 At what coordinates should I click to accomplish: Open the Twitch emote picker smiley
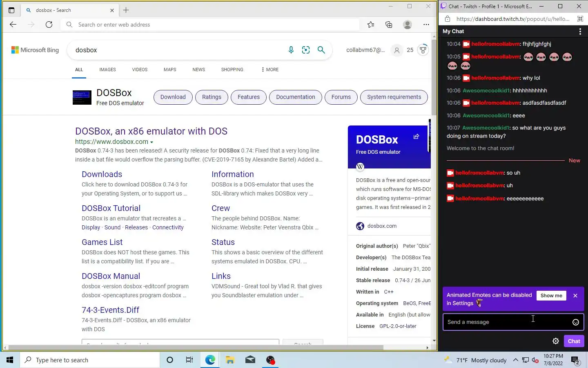click(576, 322)
